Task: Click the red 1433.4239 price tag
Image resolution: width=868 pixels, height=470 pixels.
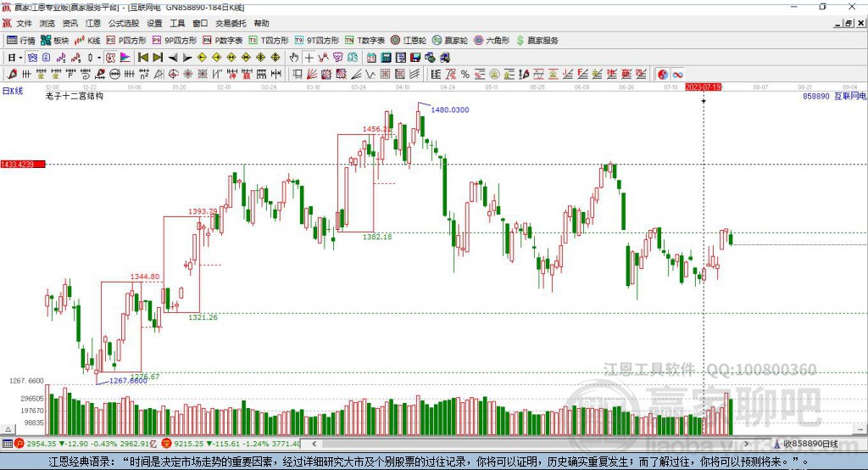Action: (x=23, y=164)
